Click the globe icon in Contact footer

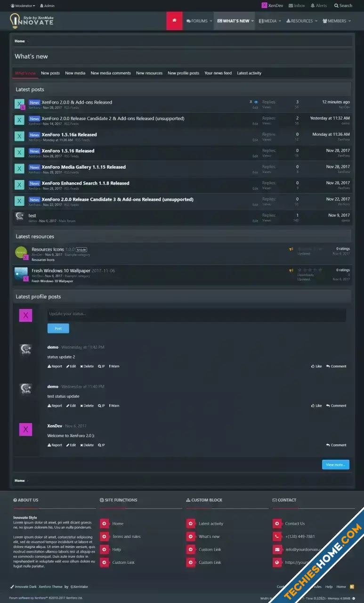click(277, 562)
